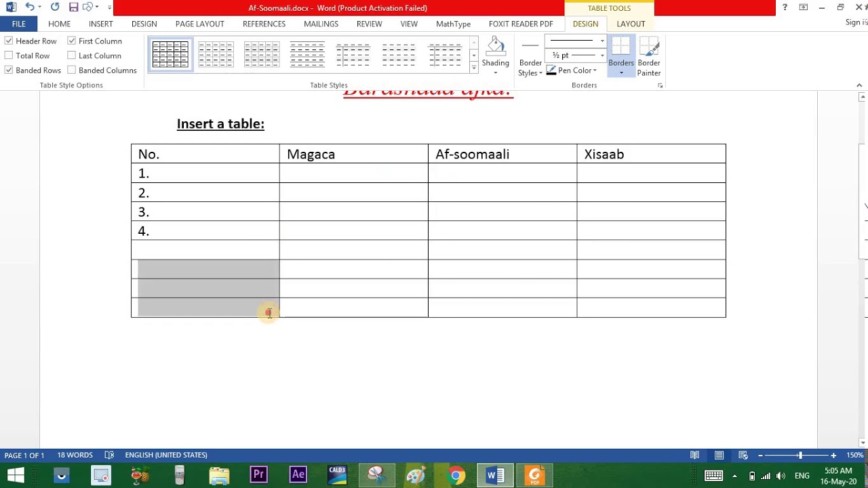
Task: Switch to Web Layout view icon
Action: 743,455
